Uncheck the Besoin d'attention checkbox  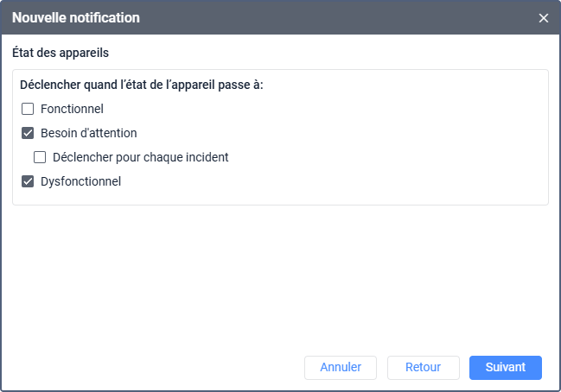28,134
